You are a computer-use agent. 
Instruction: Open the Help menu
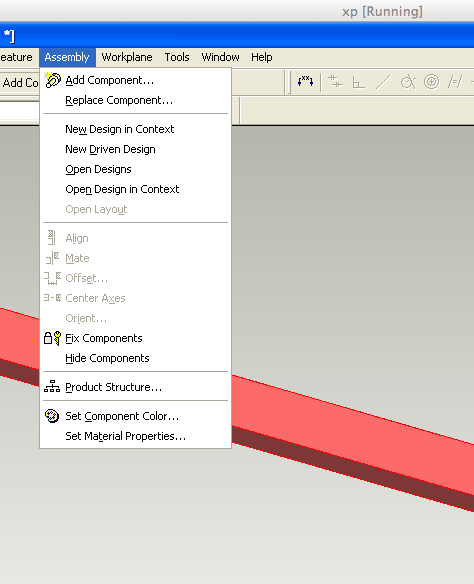tap(262, 57)
